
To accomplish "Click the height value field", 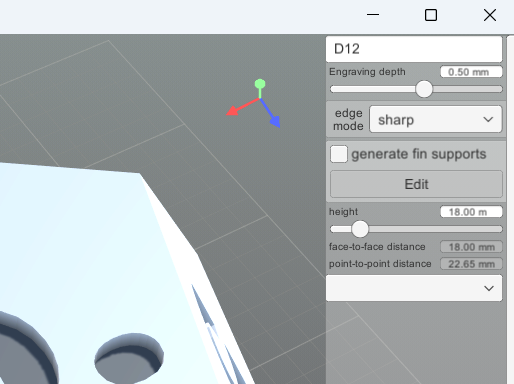I will (x=471, y=212).
